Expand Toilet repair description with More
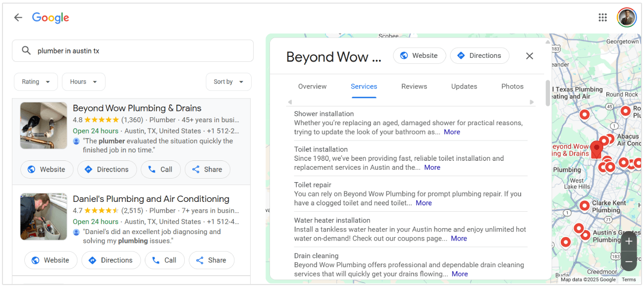This screenshot has height=288, width=644. click(x=424, y=203)
